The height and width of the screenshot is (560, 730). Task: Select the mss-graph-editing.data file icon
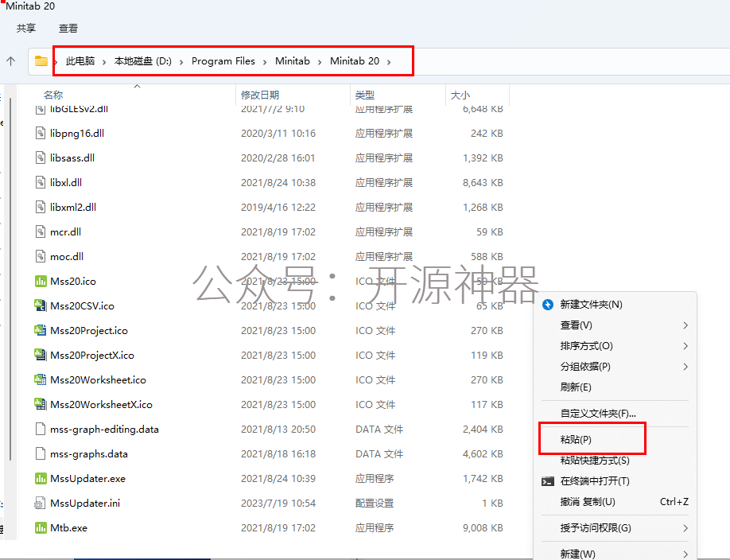41,430
